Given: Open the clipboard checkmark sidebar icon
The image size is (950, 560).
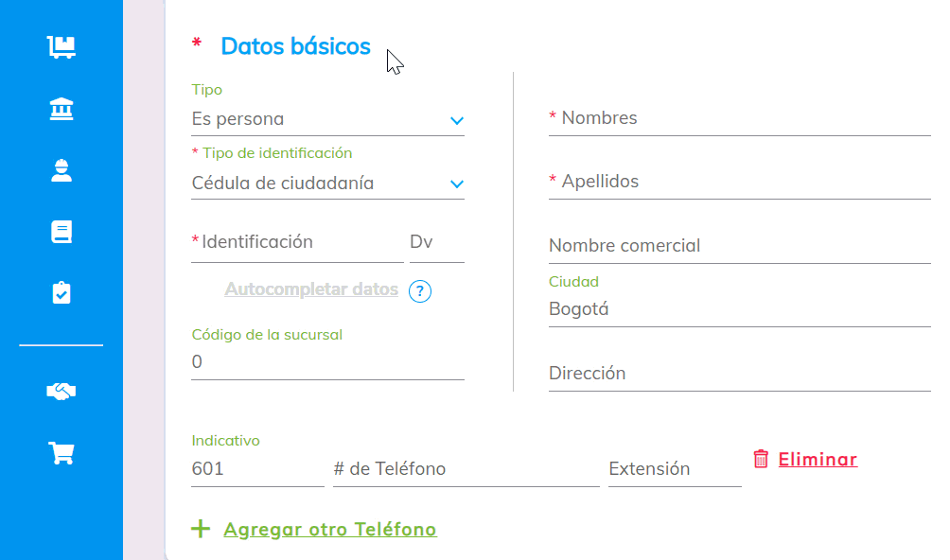Looking at the screenshot, I should point(62,293).
